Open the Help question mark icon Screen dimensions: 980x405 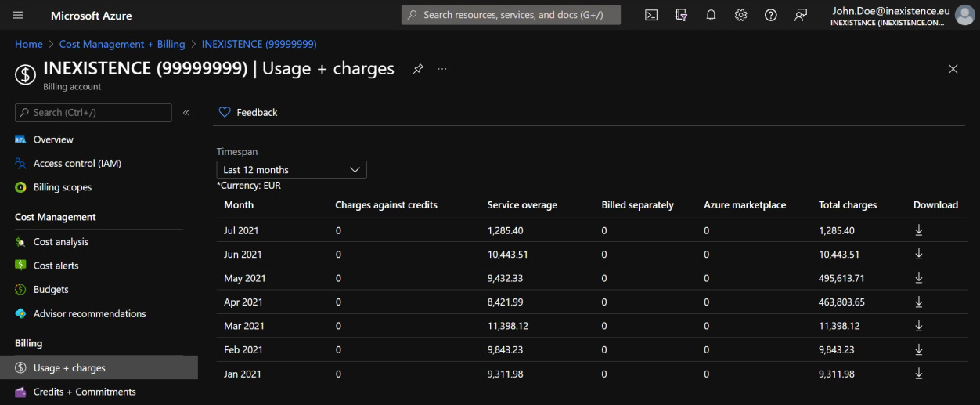coord(770,15)
